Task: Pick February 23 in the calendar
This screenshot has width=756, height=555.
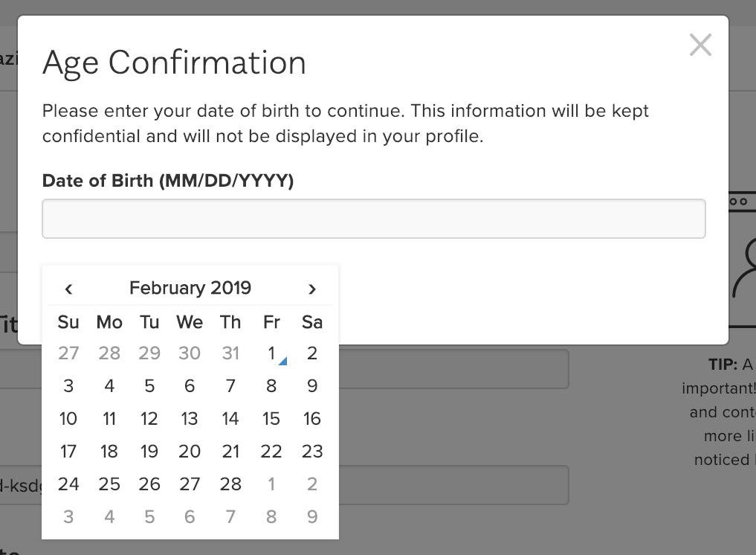Action: click(x=312, y=452)
